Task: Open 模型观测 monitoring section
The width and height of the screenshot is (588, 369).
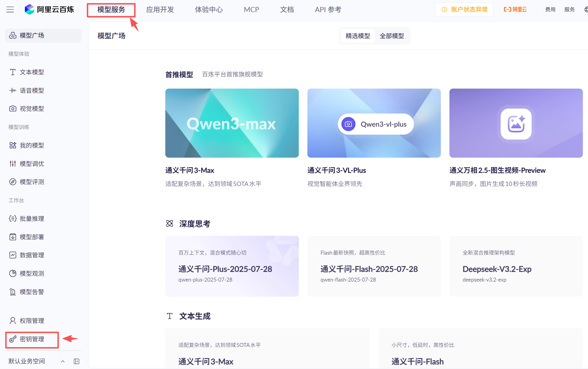Action: click(x=13, y=273)
